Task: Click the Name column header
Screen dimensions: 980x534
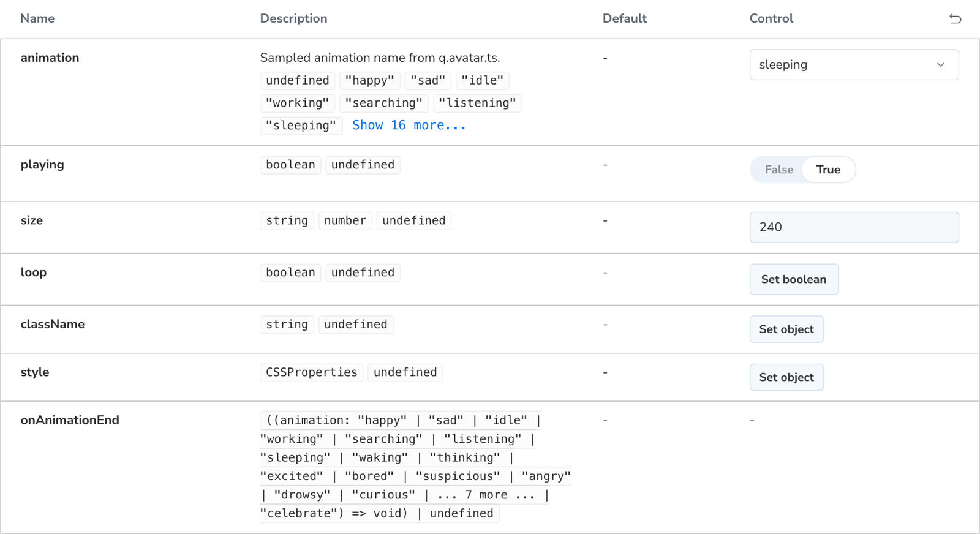Action: [x=37, y=18]
